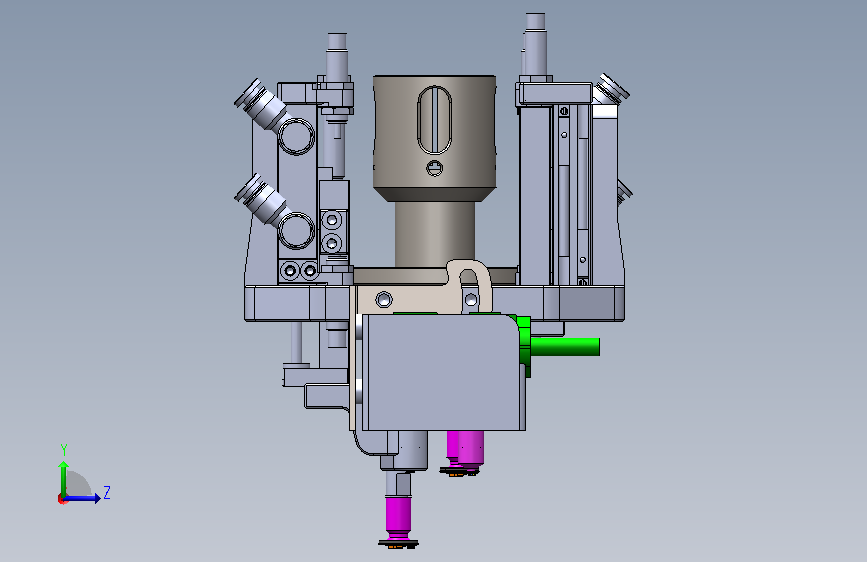Click the red origin point of the triad
867x562 pixels.
click(x=62, y=499)
